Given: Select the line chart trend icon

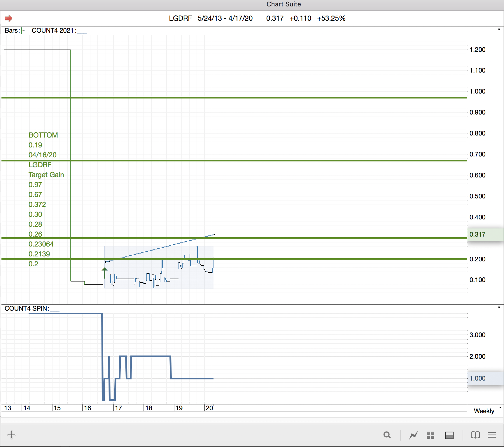Looking at the screenshot, I should point(413,435).
